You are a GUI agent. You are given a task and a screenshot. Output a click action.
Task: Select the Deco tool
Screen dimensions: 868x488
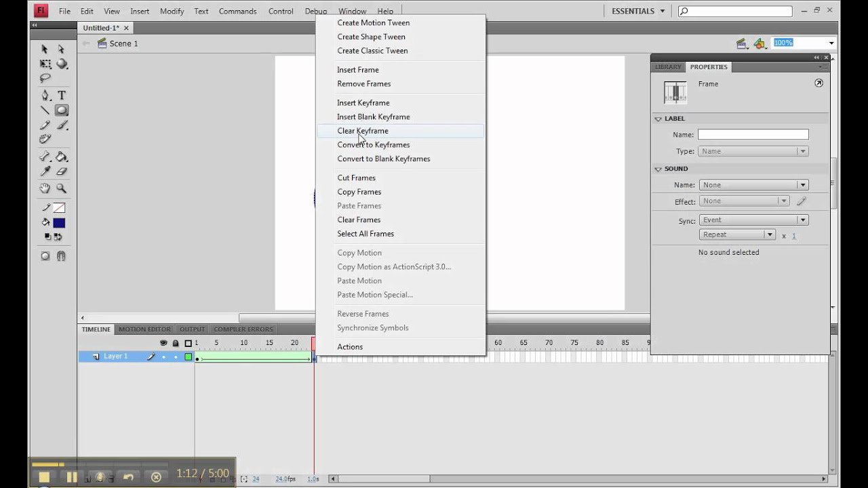(45, 140)
